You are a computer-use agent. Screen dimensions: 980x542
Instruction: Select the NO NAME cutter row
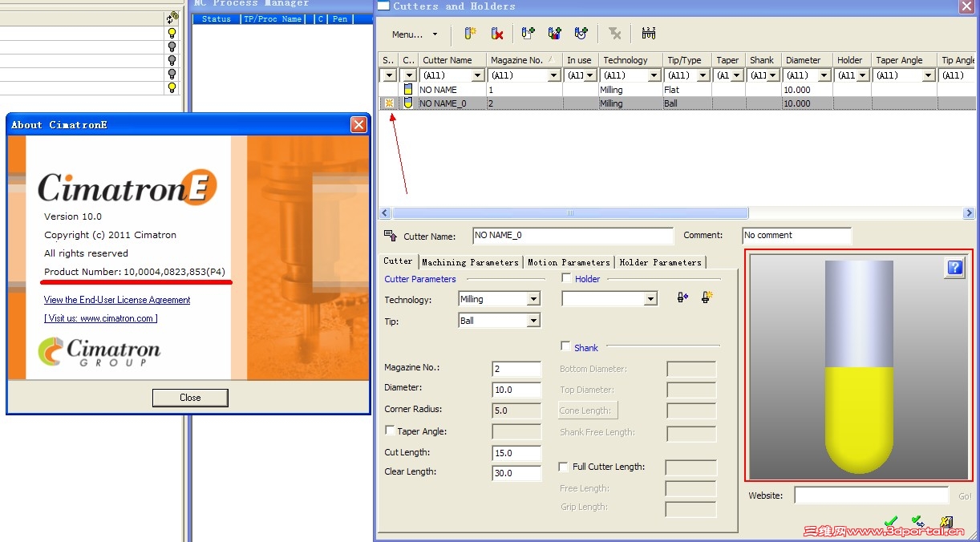click(677, 90)
